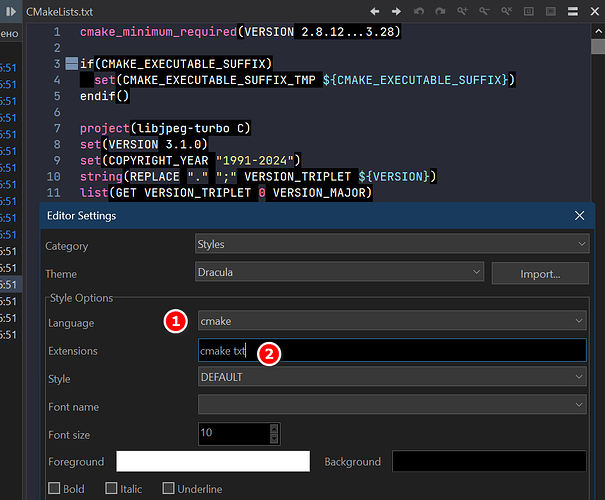Toggle the side panel icon beside CMakeLists.txt
Screen dimensions: 605x500
click(x=11, y=12)
